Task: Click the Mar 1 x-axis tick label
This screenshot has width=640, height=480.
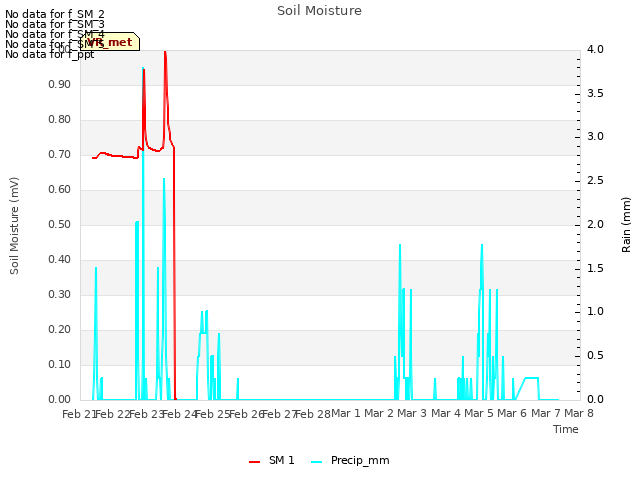Action: point(346,413)
